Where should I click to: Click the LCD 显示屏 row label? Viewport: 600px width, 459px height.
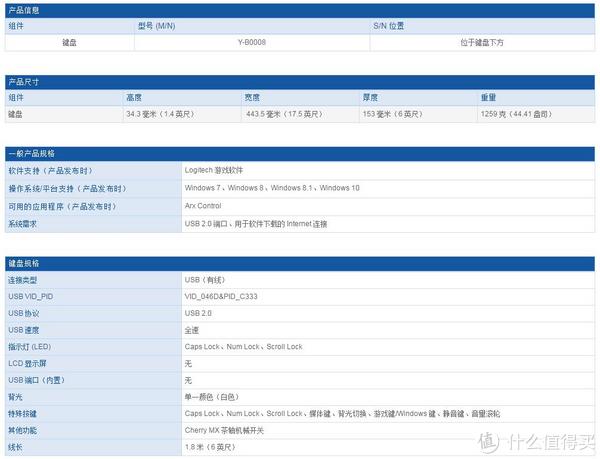tap(27, 363)
